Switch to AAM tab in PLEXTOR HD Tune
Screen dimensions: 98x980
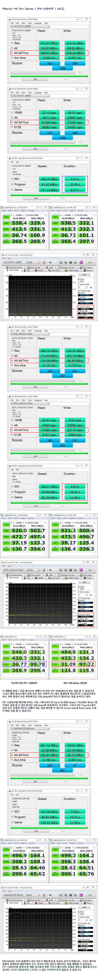pyautogui.click(x=49, y=267)
